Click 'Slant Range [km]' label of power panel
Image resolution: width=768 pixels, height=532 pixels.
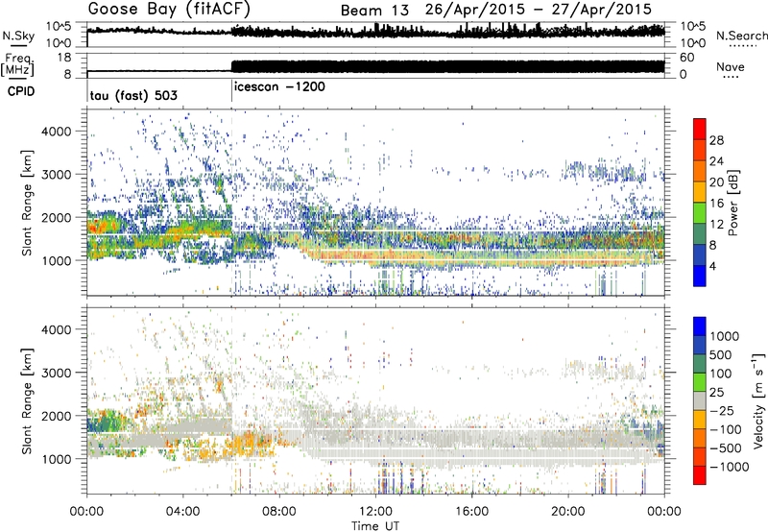pos(27,203)
